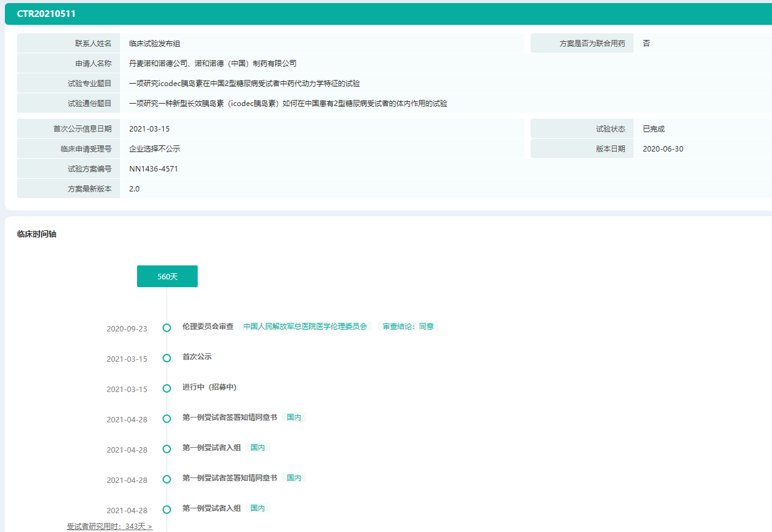Click the 560天 duration badge
Image resolution: width=772 pixels, height=532 pixels.
point(167,276)
